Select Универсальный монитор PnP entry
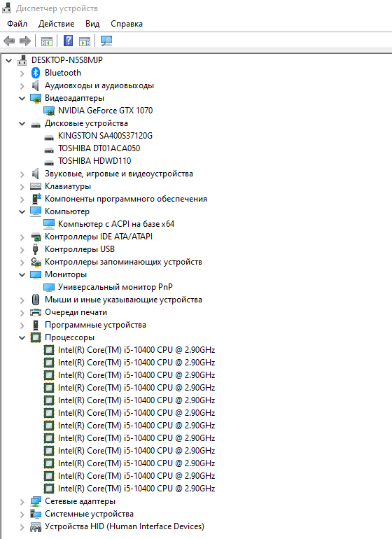The width and height of the screenshot is (392, 539). 115,287
